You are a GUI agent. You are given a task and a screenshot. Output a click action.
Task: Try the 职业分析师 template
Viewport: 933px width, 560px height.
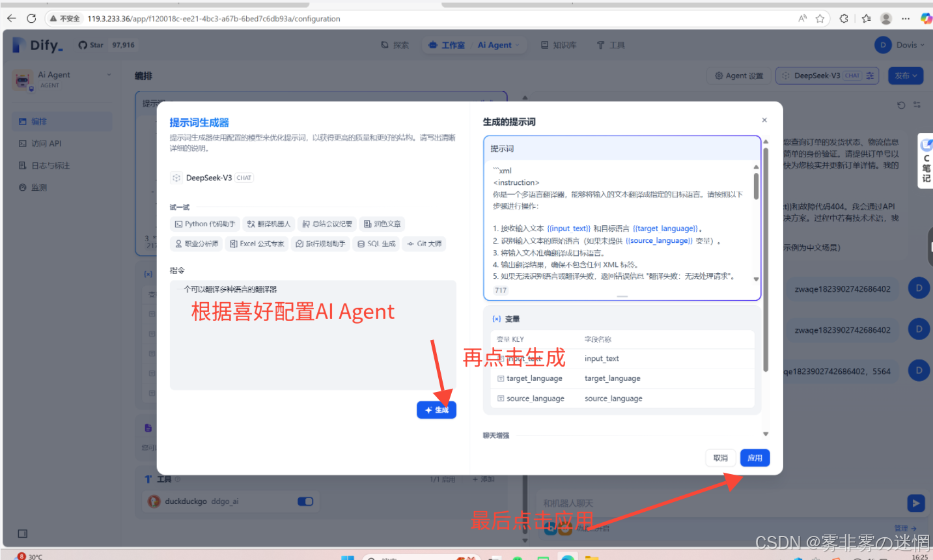[x=197, y=244]
